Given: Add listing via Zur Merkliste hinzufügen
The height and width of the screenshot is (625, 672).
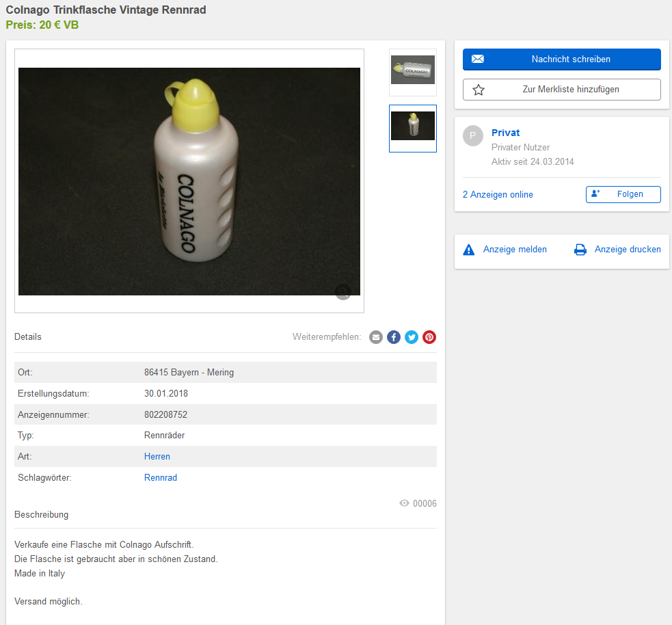Looking at the screenshot, I should coord(561,90).
